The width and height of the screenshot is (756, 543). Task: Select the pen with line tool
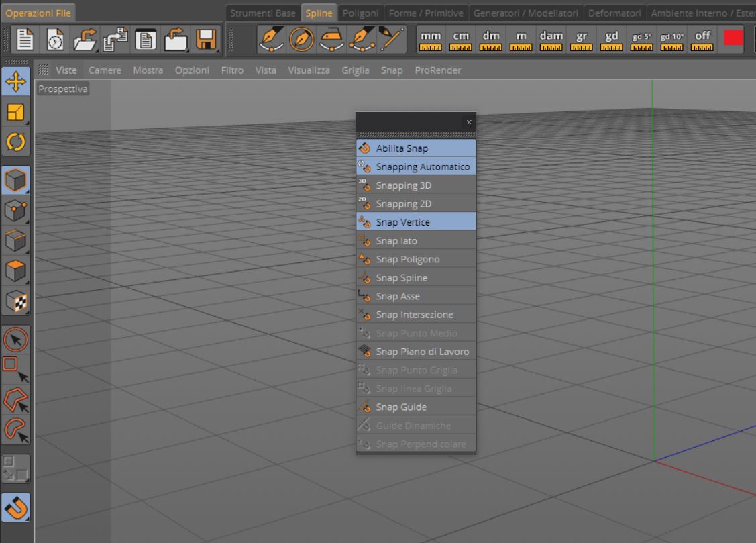(x=391, y=39)
